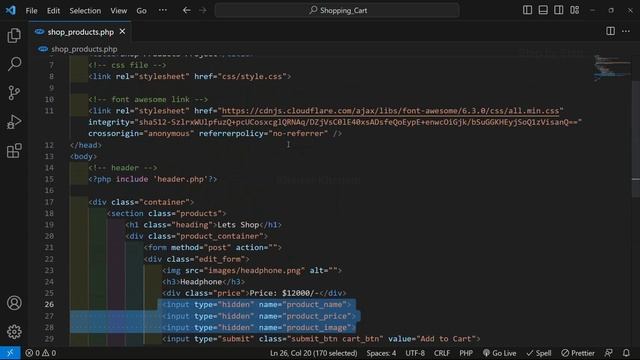
Task: Show errors and warnings in status bar
Action: point(40,353)
